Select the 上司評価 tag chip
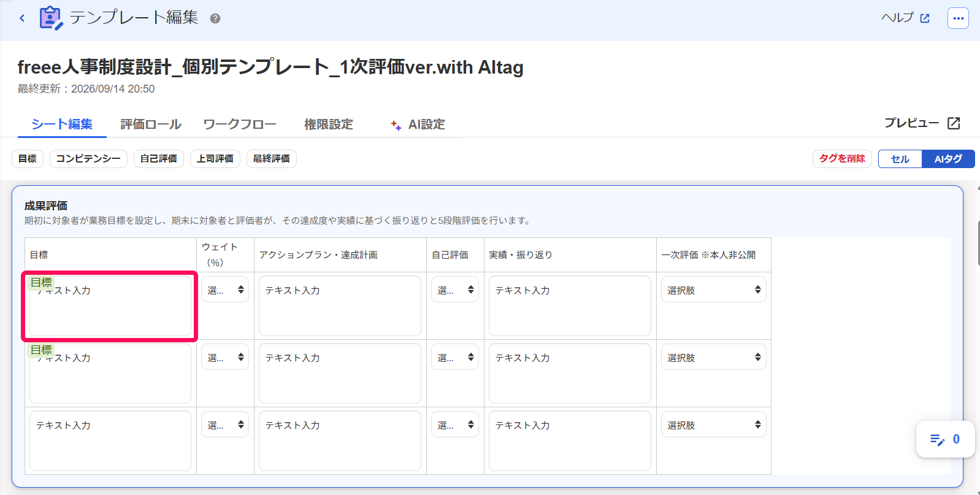980x495 pixels. [215, 159]
